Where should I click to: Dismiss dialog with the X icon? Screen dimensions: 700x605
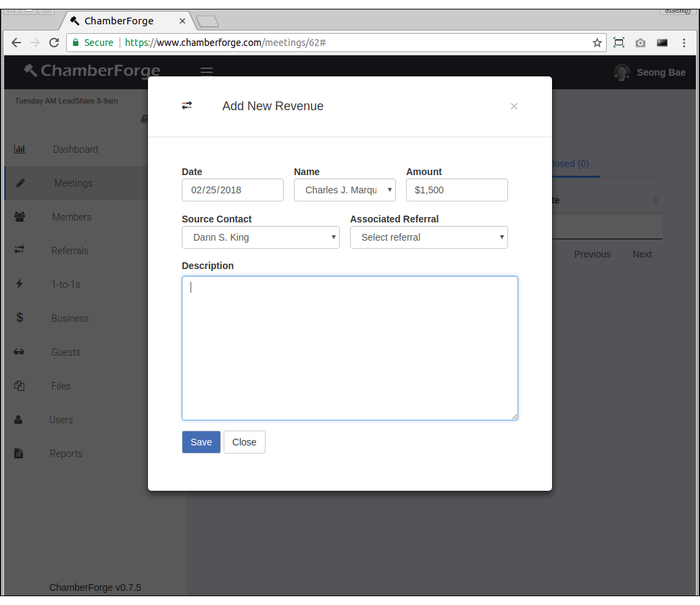[x=514, y=106]
